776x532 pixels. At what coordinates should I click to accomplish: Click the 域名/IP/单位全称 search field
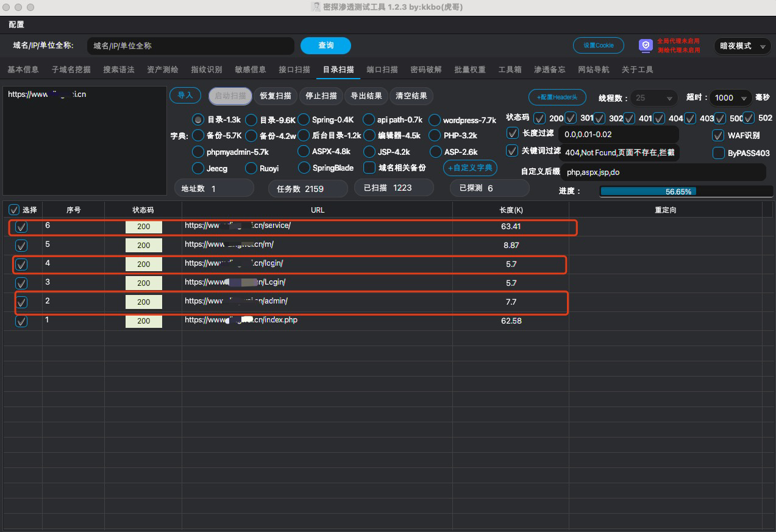tap(191, 46)
